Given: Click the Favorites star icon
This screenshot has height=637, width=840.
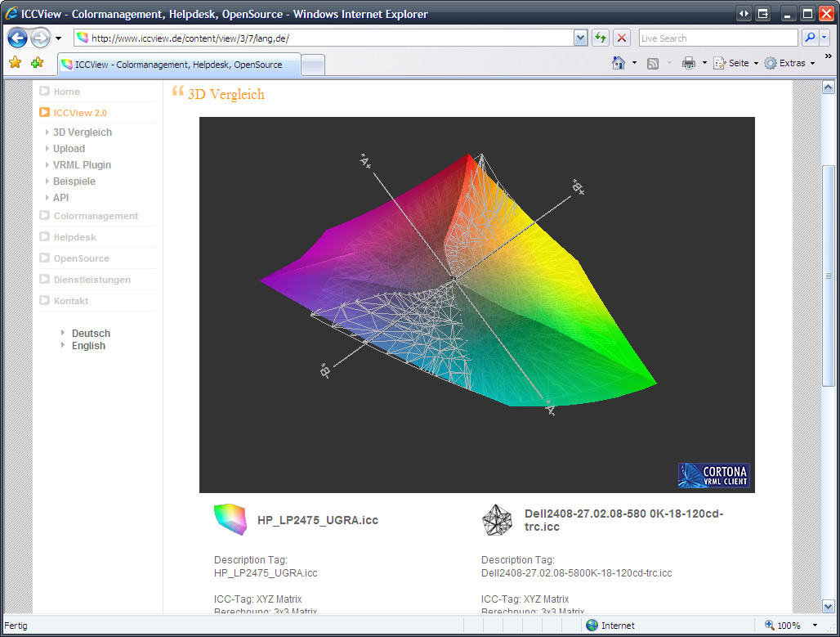Looking at the screenshot, I should 15,63.
